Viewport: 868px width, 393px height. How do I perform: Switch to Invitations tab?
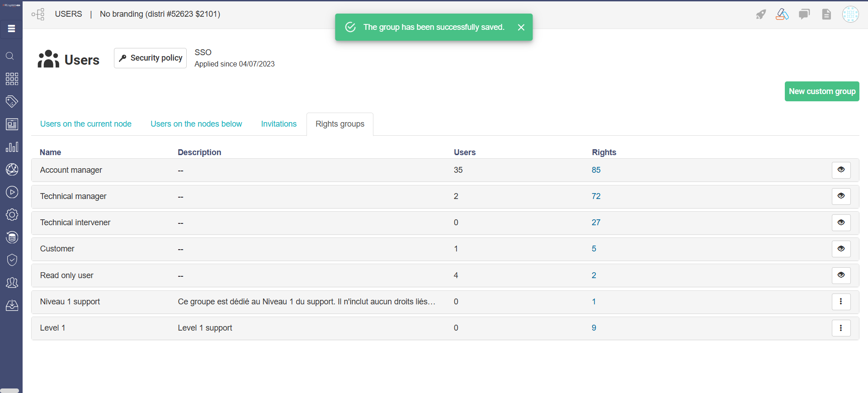[278, 124]
